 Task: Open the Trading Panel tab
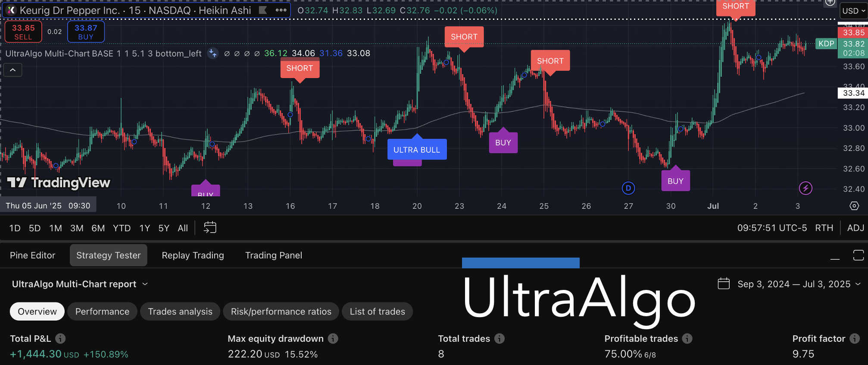[x=274, y=255]
